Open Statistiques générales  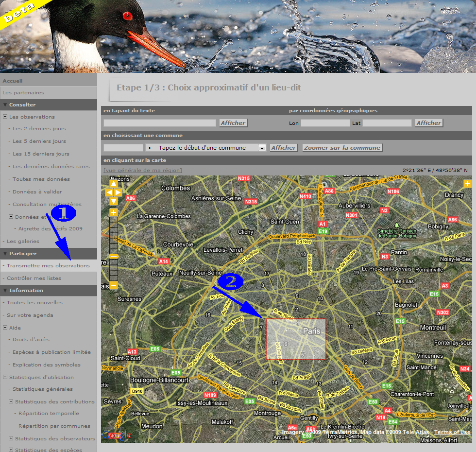[x=43, y=389]
